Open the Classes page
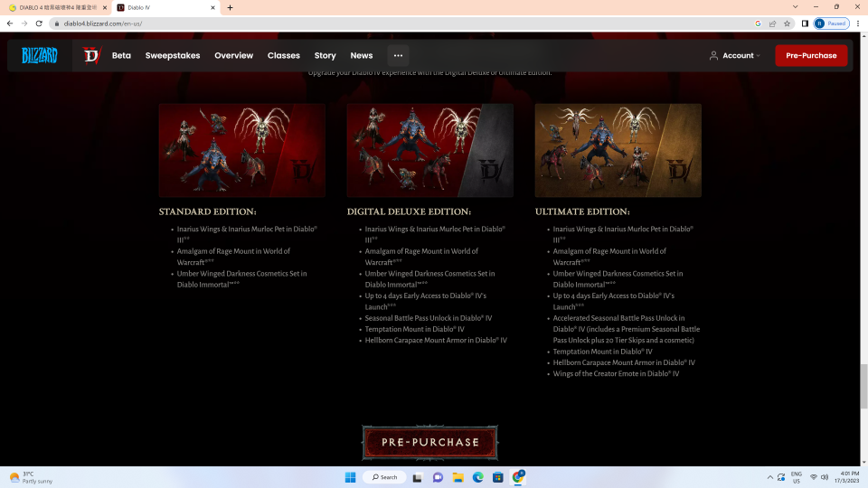 pos(283,55)
